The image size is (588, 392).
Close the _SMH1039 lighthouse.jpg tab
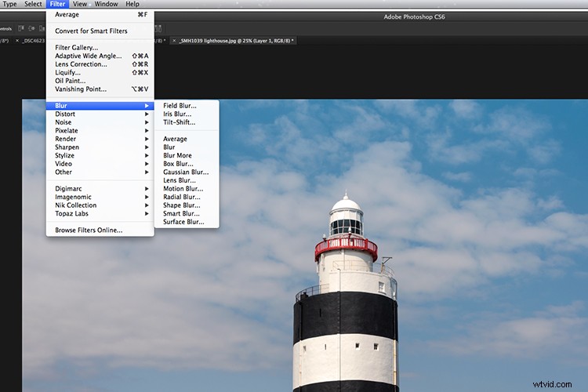click(x=173, y=41)
